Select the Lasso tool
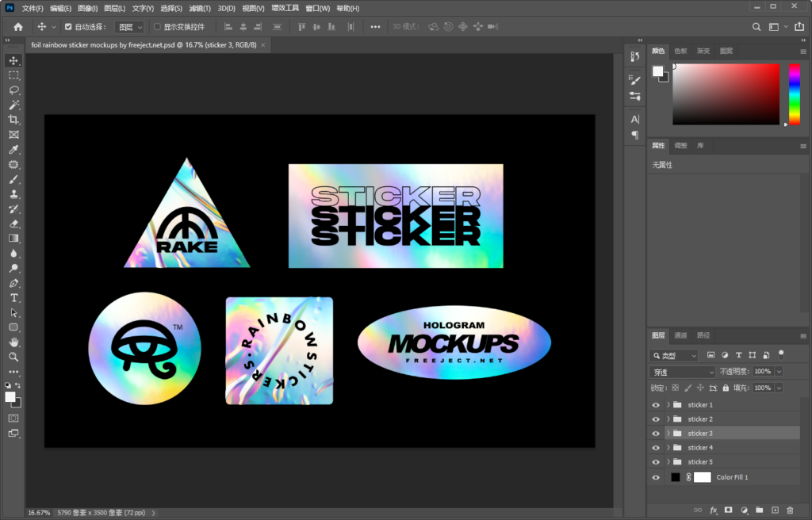The image size is (812, 520). pyautogui.click(x=13, y=90)
